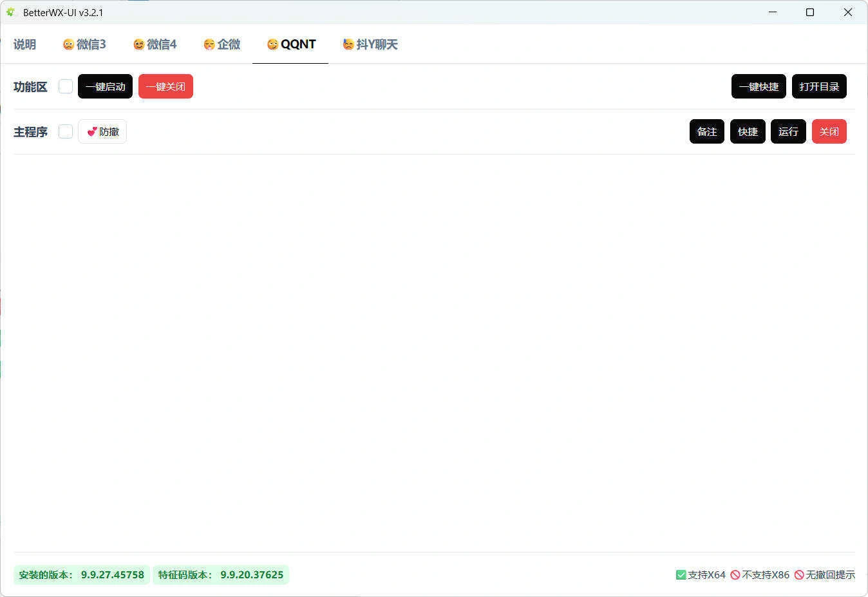Click the emoji icon on 抖Y聊天 tab
This screenshot has height=597, width=868.
click(347, 44)
